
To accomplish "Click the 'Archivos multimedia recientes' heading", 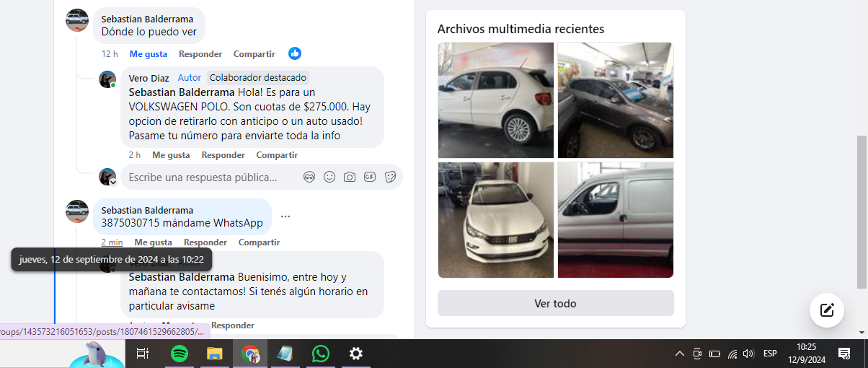I will [x=521, y=29].
